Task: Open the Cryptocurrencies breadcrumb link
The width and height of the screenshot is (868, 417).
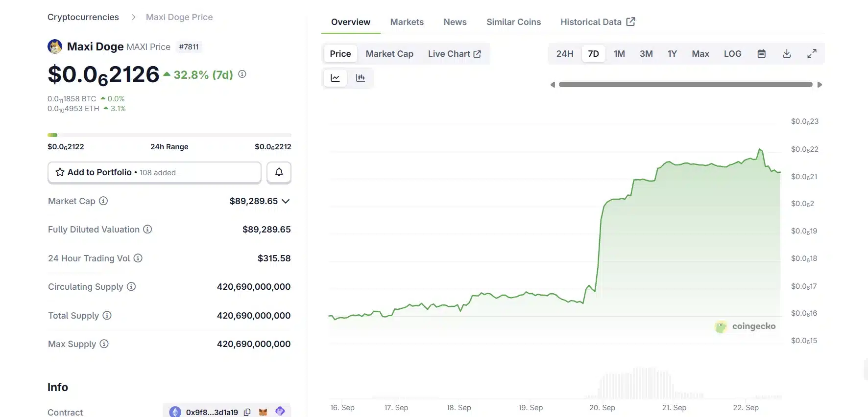Action: pyautogui.click(x=83, y=17)
